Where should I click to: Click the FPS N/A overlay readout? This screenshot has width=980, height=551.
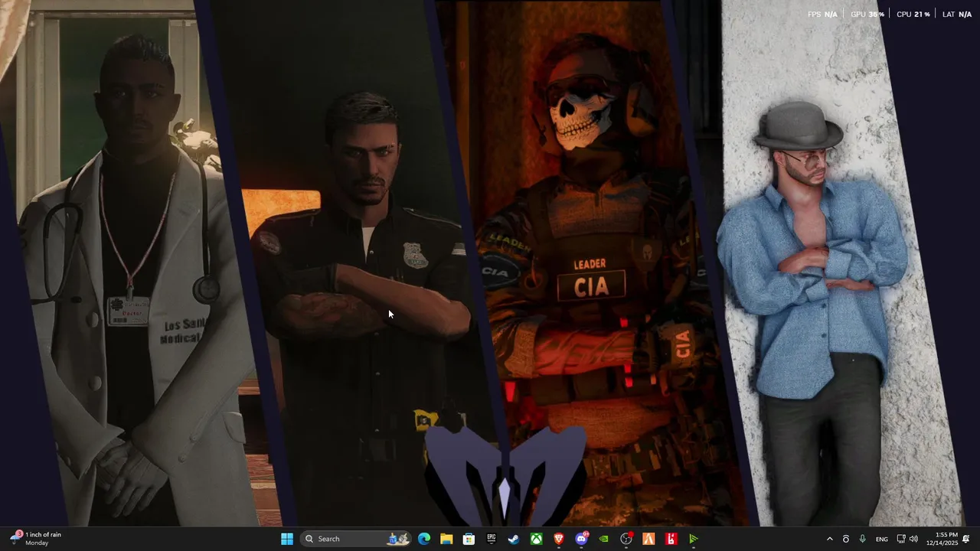(x=822, y=15)
